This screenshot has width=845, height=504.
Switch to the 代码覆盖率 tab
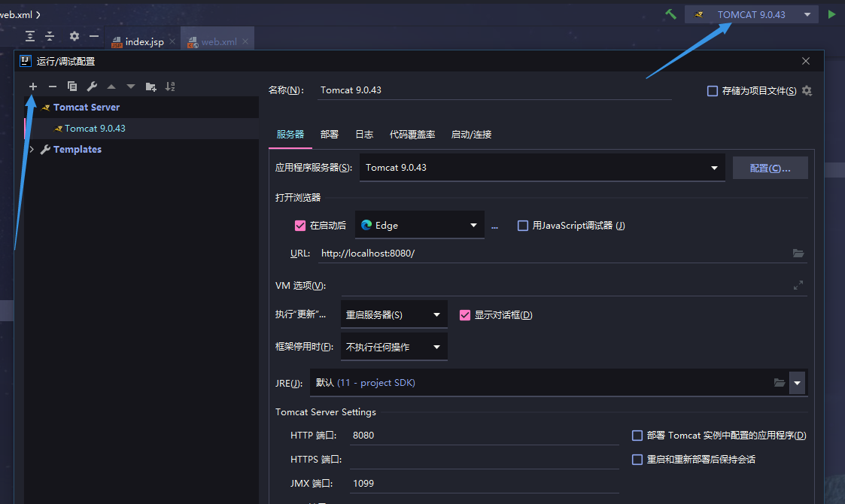[412, 134]
